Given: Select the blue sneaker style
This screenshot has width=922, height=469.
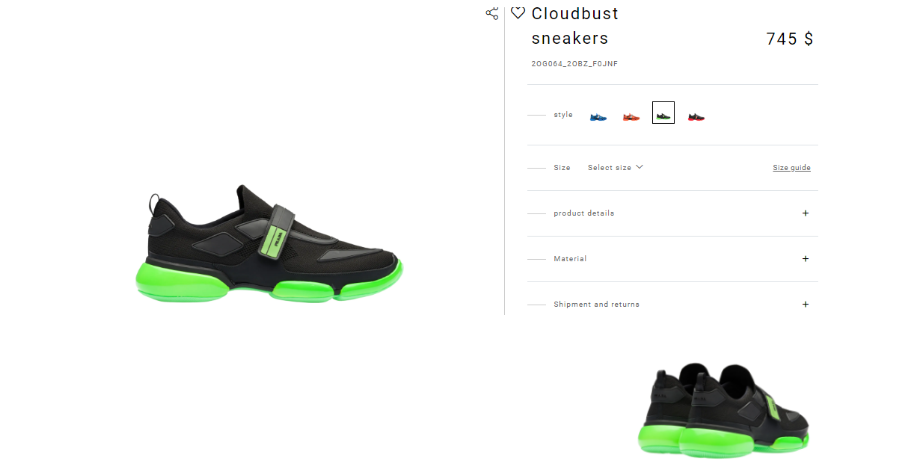Looking at the screenshot, I should pyautogui.click(x=598, y=117).
